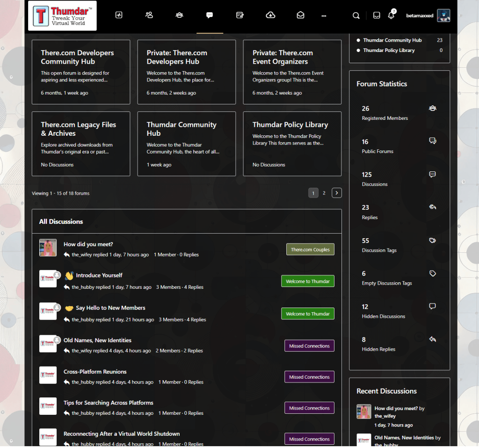Click Missed Connections tag beside Old Names, New Identities
The width and height of the screenshot is (479, 448).
point(309,346)
